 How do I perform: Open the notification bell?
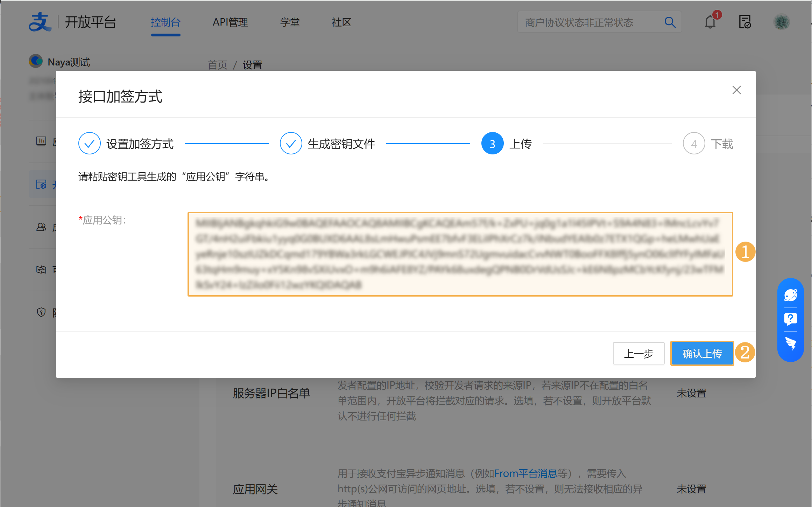710,22
